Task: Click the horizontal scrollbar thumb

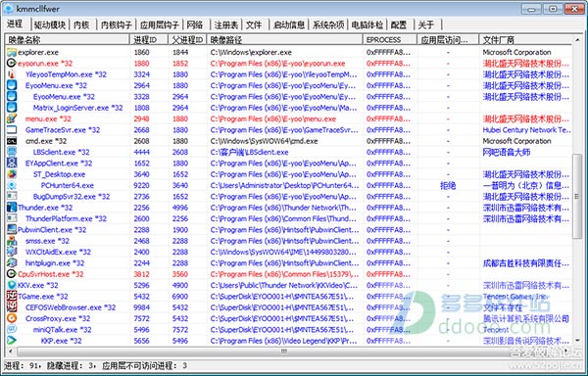Action: click(x=284, y=352)
